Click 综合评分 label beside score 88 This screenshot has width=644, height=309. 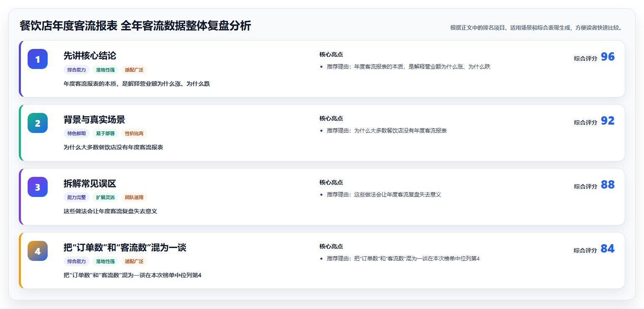coord(585,186)
